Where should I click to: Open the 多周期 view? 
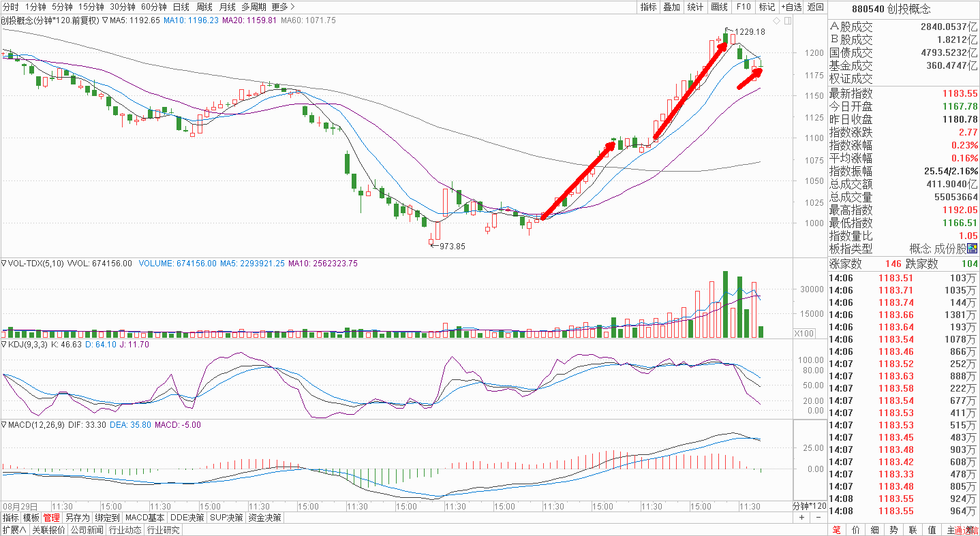254,7
